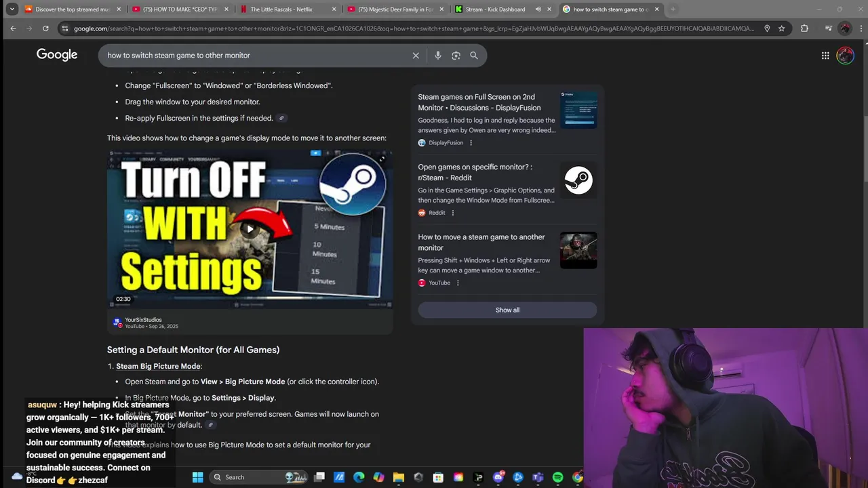Bookmark this page with the star
The image size is (868, 488).
tap(782, 28)
